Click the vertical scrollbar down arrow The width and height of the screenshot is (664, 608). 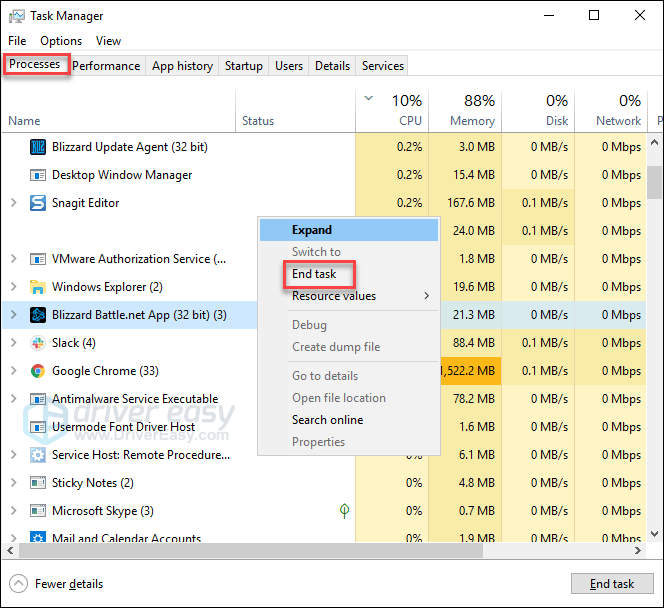pyautogui.click(x=654, y=533)
